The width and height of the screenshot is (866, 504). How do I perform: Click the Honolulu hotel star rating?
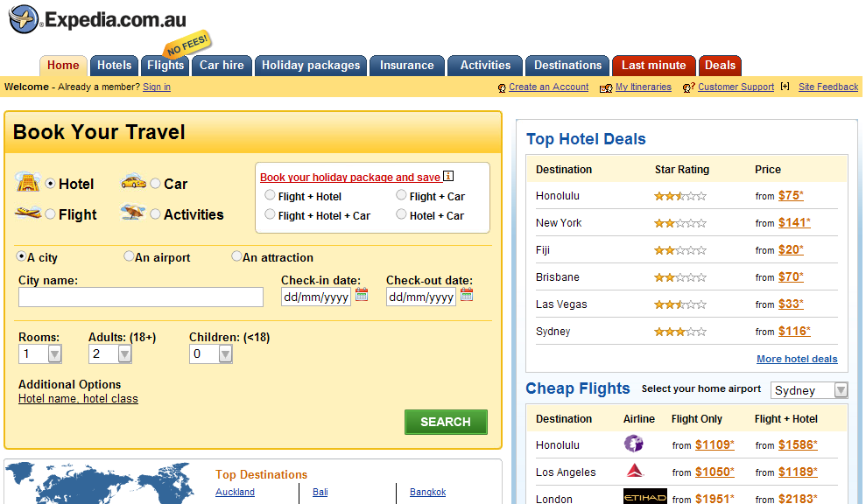tap(679, 196)
